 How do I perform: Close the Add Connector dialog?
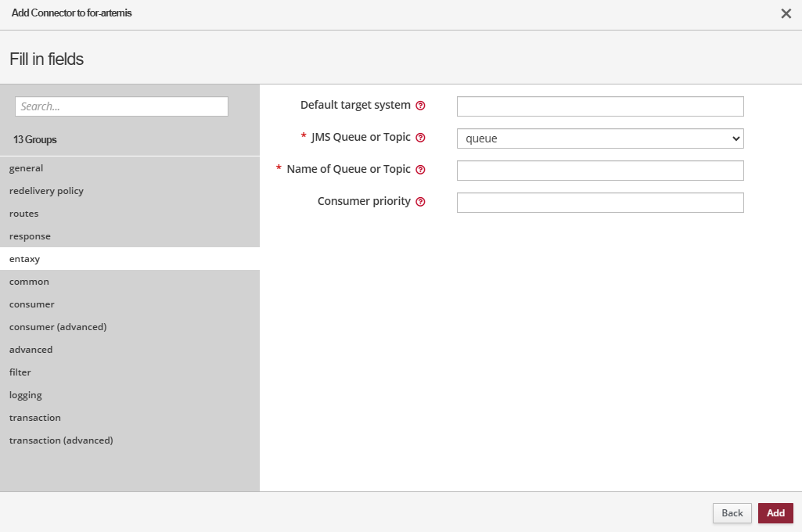[x=786, y=13]
